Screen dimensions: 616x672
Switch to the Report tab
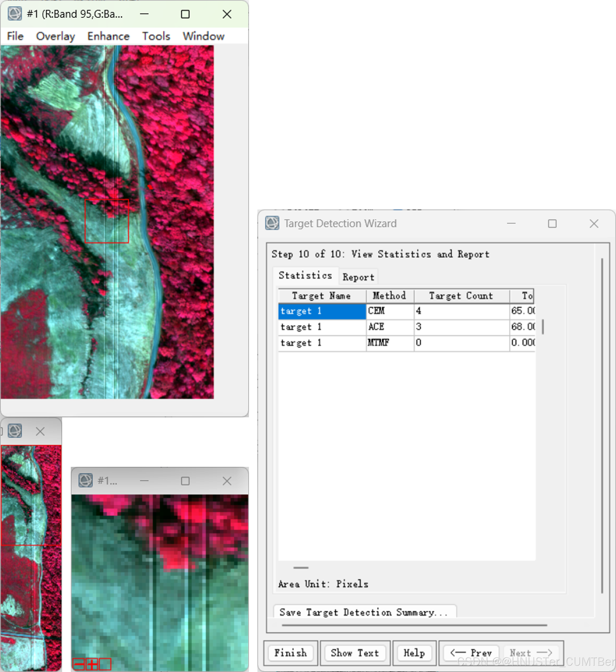(x=358, y=277)
